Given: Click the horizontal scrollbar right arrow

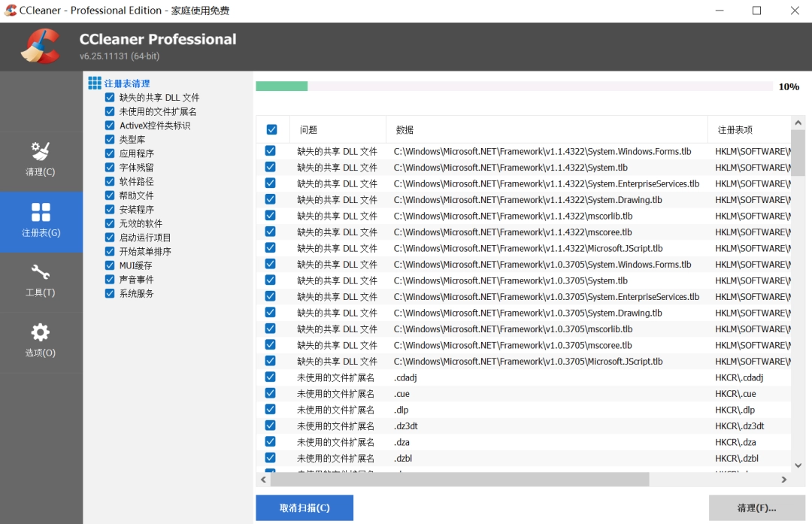Looking at the screenshot, I should [x=783, y=479].
